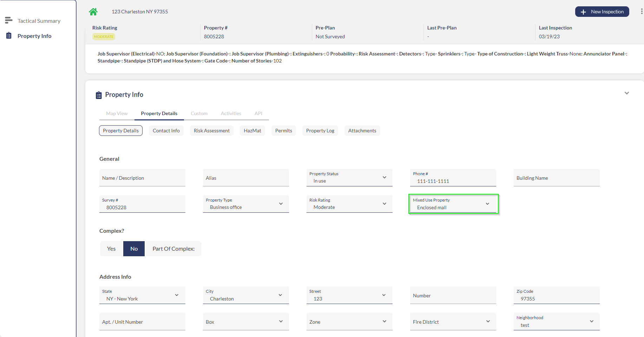The image size is (644, 337).
Task: Go to Contact Info section
Action: [x=166, y=131]
